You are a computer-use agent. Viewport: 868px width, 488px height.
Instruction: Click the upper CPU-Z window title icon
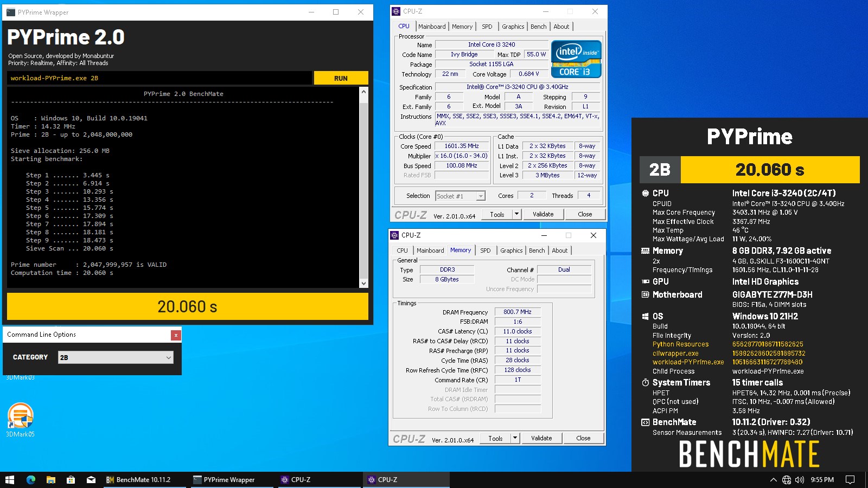[x=396, y=11]
